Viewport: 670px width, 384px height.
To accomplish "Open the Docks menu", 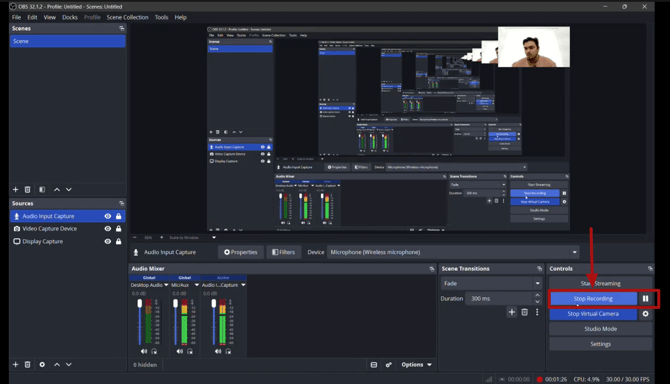I will tap(70, 17).
